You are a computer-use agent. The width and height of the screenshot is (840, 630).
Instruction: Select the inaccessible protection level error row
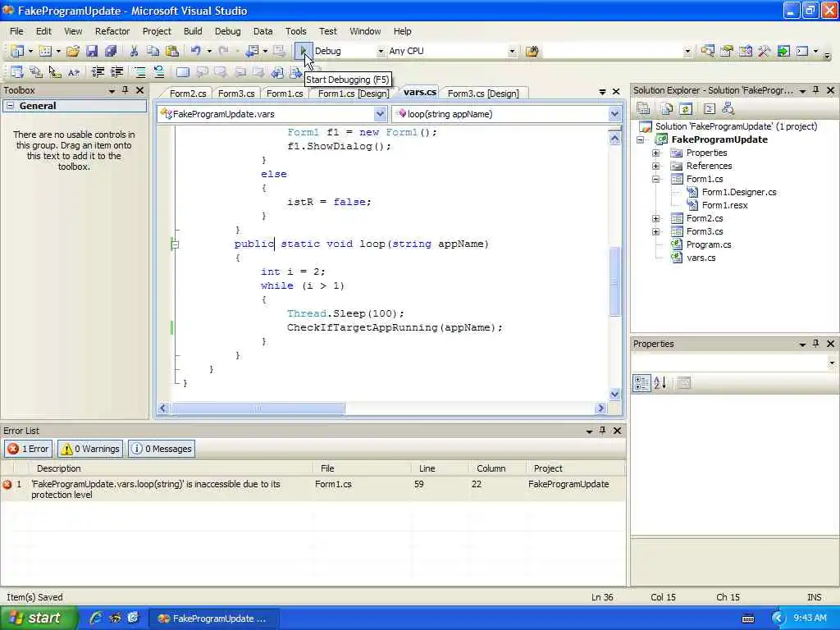[x=313, y=489]
